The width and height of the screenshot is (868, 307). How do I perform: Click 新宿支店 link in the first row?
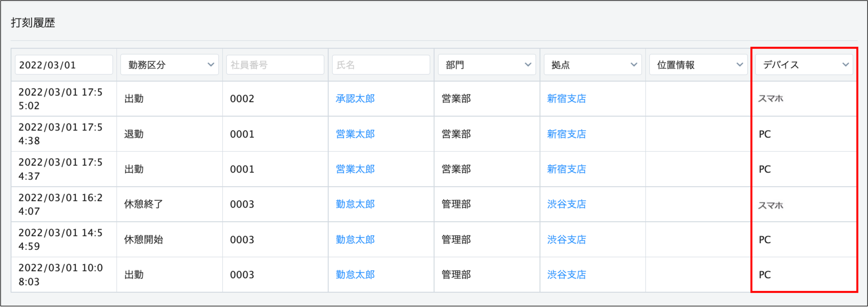(566, 99)
